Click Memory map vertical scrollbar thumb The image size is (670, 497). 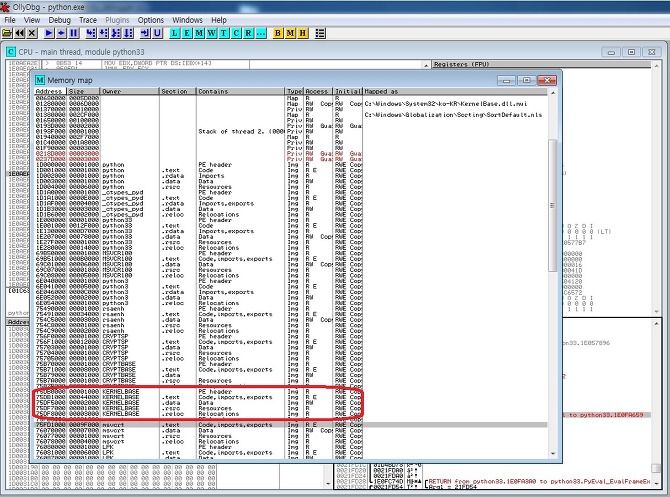pos(552,205)
